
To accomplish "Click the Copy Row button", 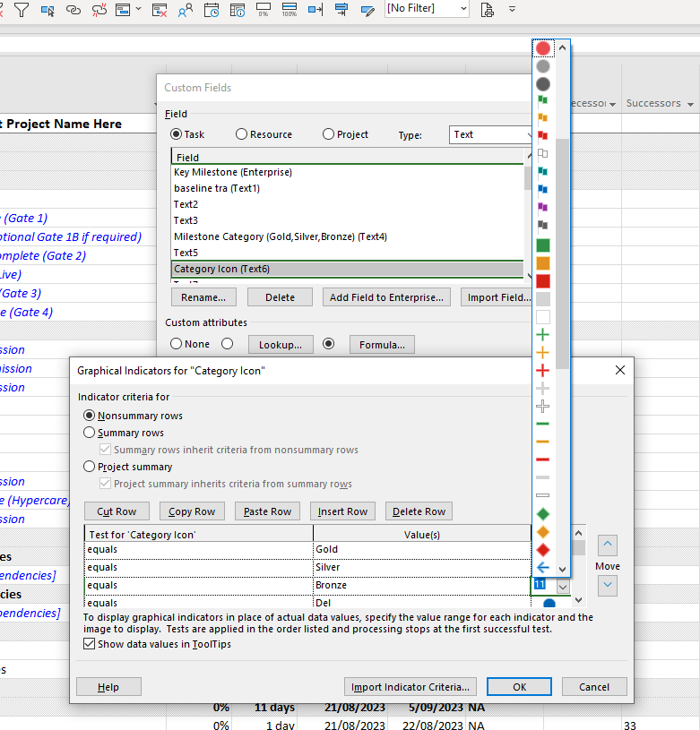I will pyautogui.click(x=192, y=511).
